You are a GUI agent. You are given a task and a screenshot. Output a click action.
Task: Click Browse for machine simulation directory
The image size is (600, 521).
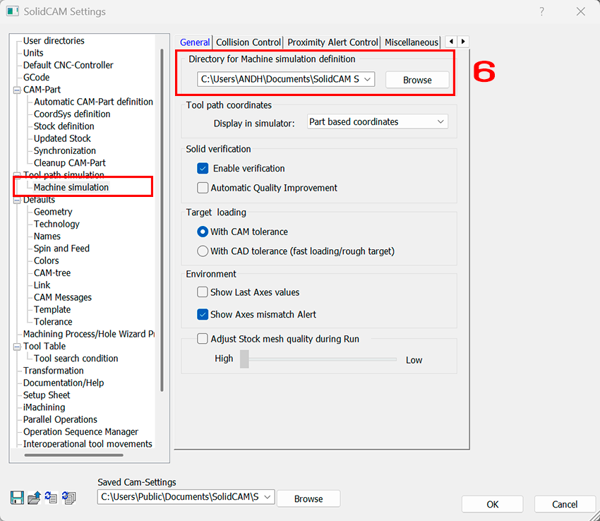pos(417,80)
